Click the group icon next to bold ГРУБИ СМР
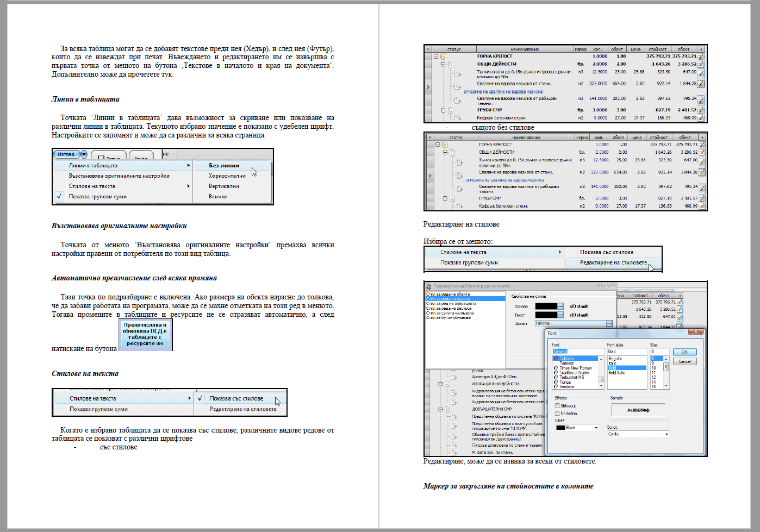The width and height of the screenshot is (760, 532). pyautogui.click(x=450, y=110)
